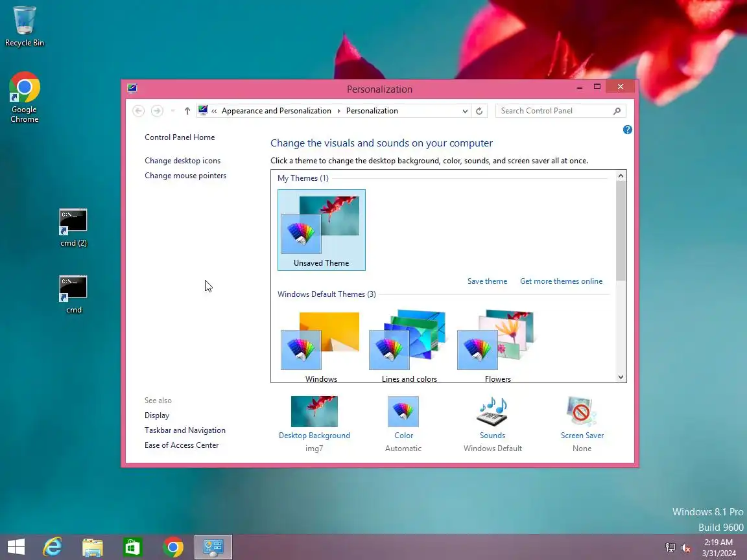Open the Screen Saver icon
747x560 pixels.
click(x=582, y=412)
